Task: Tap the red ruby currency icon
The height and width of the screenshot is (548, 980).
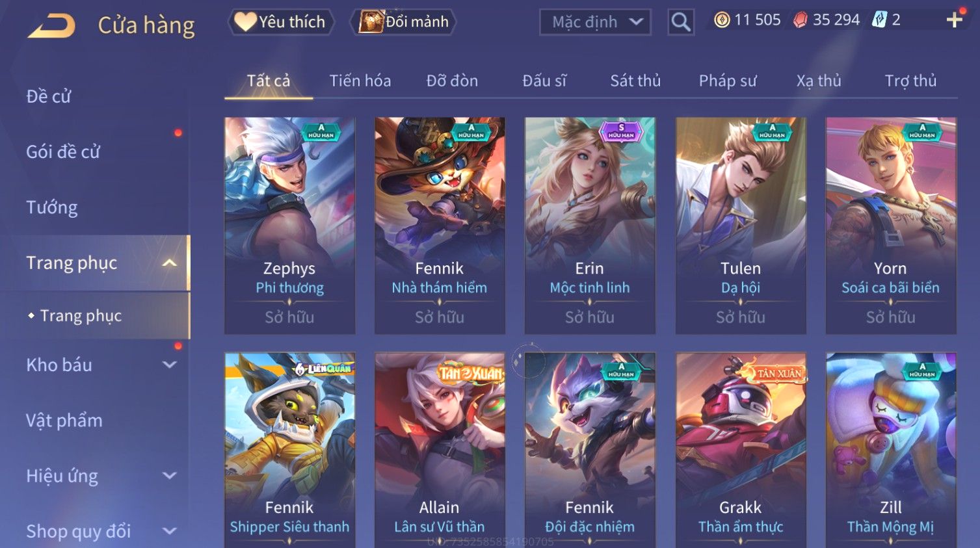Action: point(801,20)
